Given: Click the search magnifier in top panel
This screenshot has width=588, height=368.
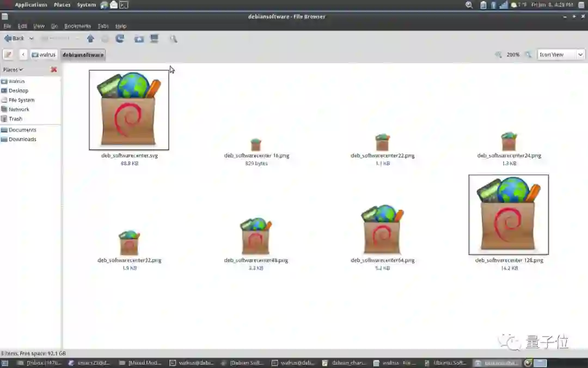Looking at the screenshot, I should click(x=469, y=5).
